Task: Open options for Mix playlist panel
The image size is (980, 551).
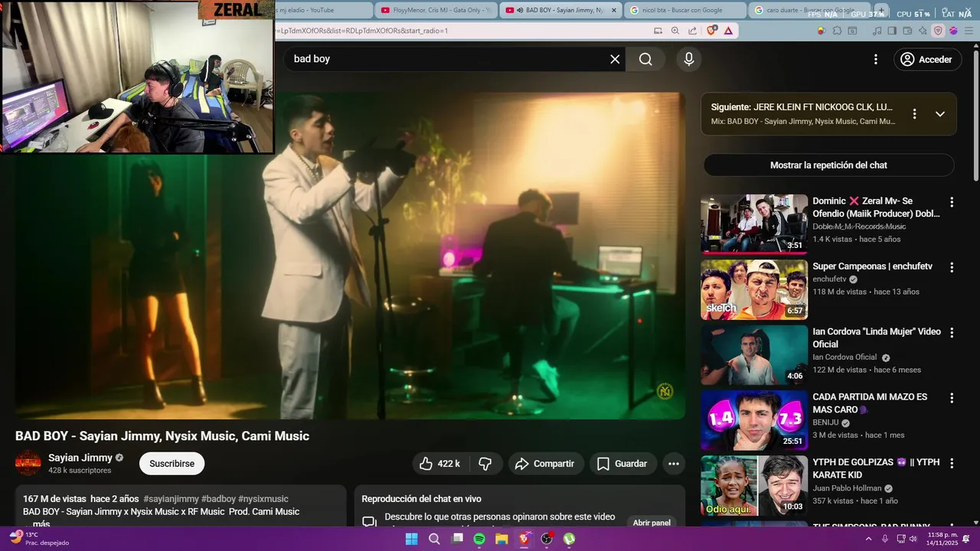Action: click(914, 114)
